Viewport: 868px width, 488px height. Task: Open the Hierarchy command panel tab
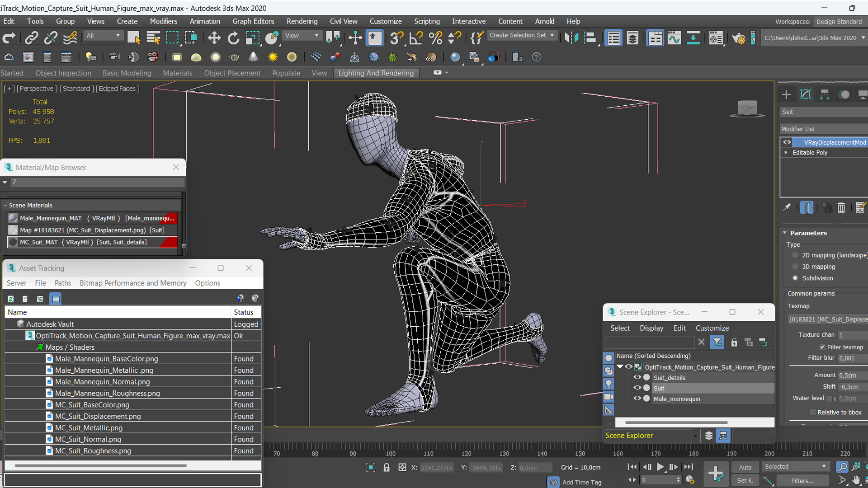[x=825, y=94]
